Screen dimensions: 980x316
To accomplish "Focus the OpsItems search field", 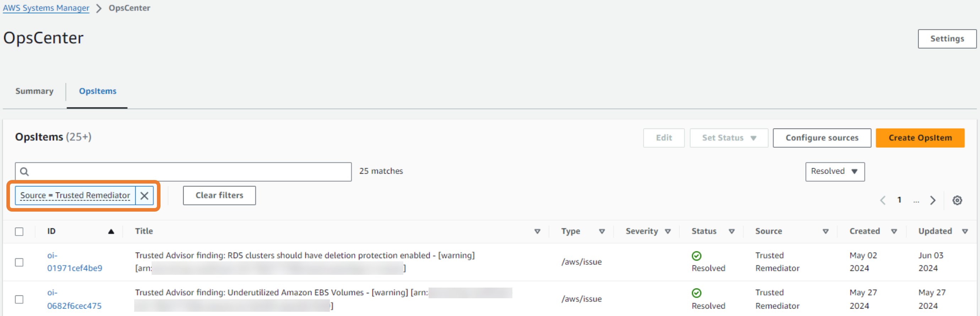I will (186, 171).
